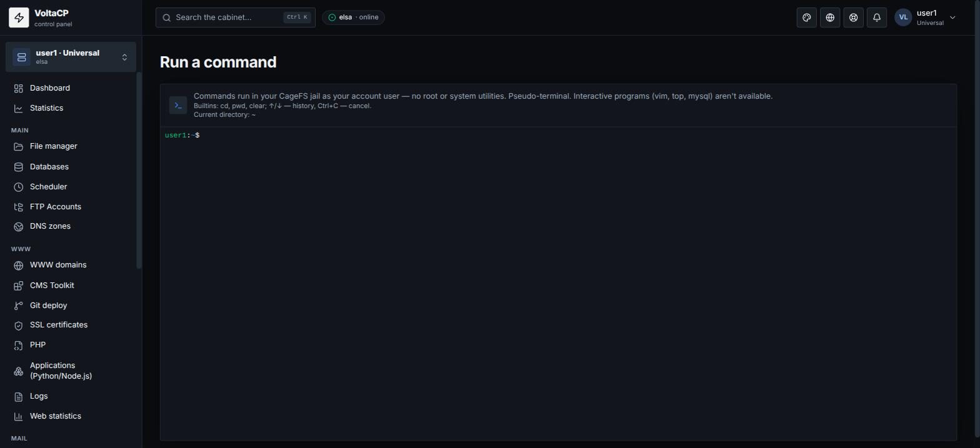Open the user1 profile dropdown chevron

click(952, 17)
